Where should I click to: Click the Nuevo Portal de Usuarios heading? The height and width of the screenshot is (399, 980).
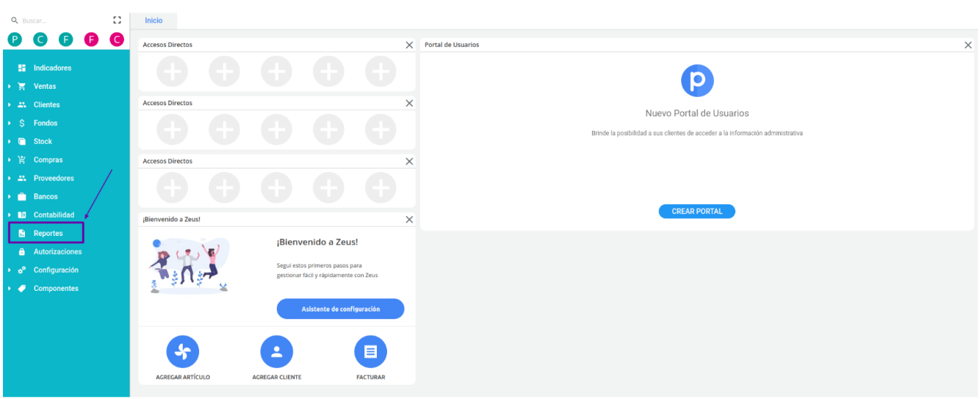[x=696, y=113]
